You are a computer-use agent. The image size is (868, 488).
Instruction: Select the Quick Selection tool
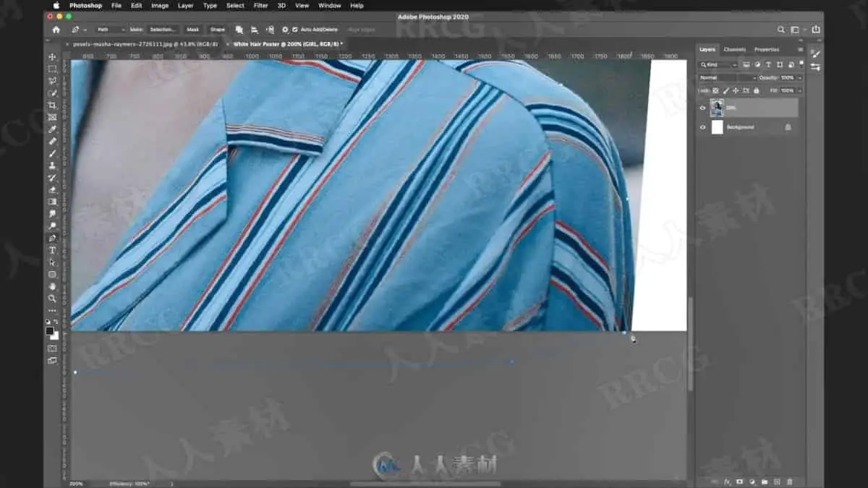tap(52, 93)
